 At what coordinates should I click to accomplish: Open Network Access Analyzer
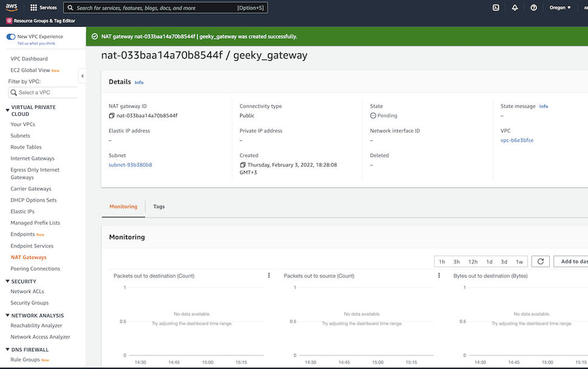40,337
